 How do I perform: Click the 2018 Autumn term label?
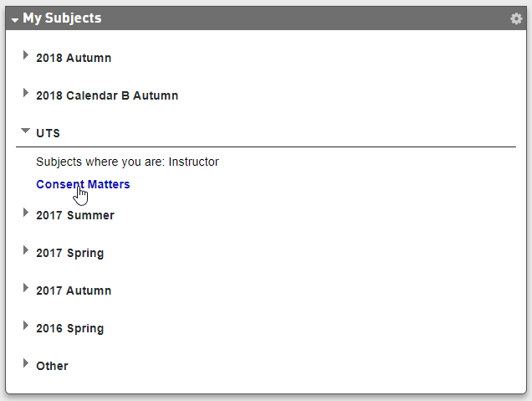(74, 59)
